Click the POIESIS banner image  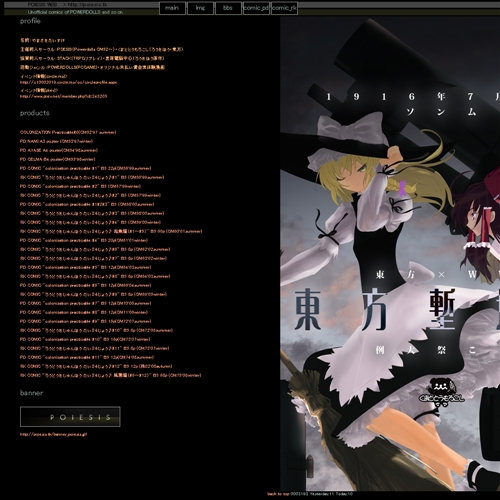tap(70, 417)
